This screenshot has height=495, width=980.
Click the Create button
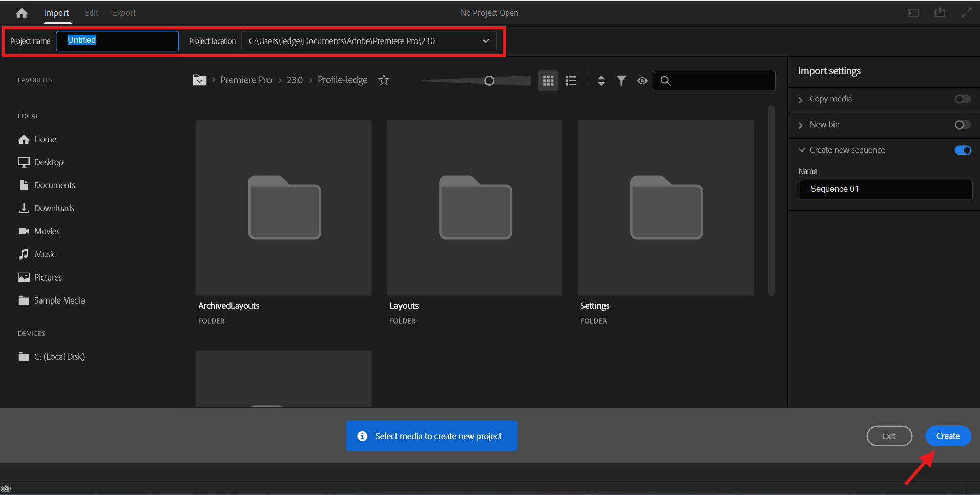click(x=947, y=436)
